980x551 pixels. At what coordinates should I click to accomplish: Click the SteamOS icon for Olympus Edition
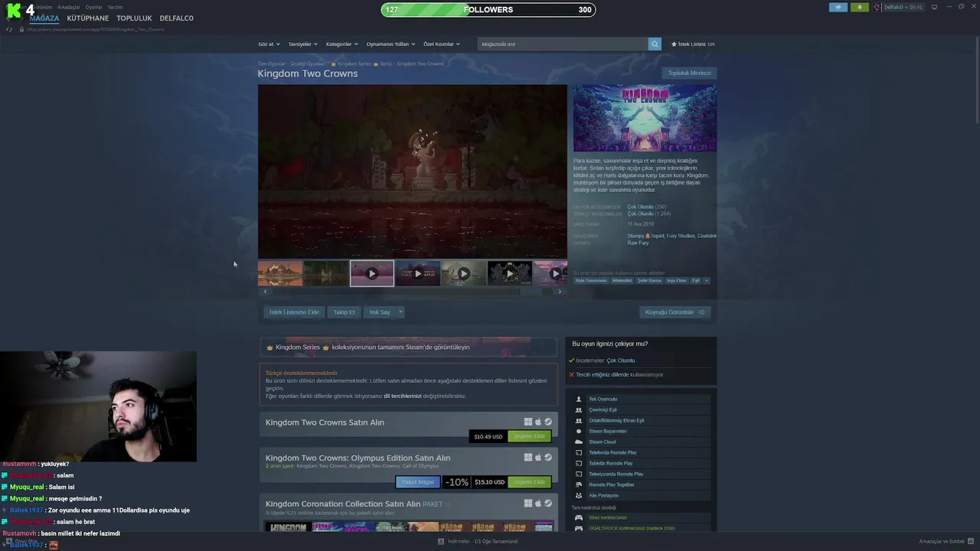(548, 458)
